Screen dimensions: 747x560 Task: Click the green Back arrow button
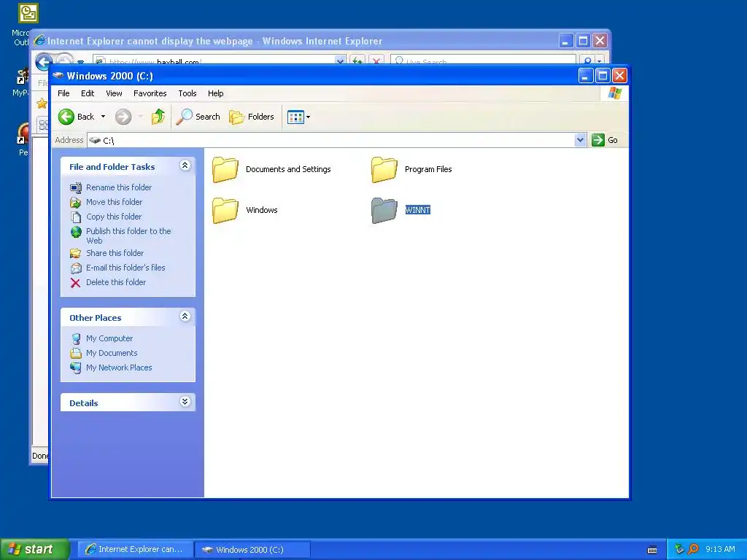[66, 117]
